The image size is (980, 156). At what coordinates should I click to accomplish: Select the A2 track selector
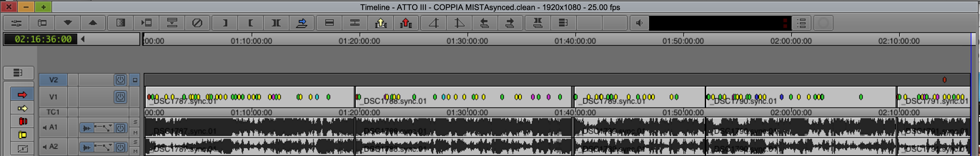[53, 146]
